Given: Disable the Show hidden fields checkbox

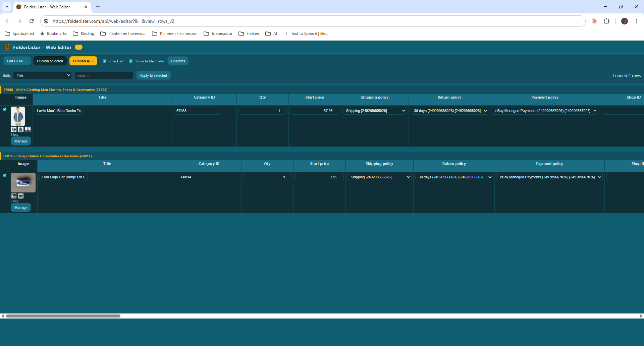Looking at the screenshot, I should pos(131,61).
